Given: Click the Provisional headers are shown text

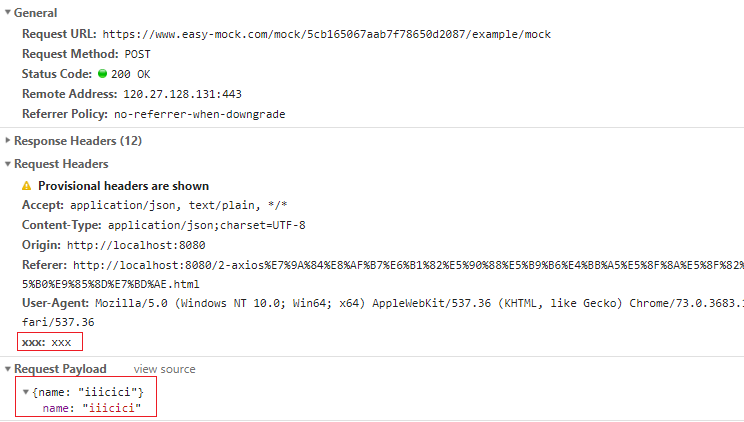Looking at the screenshot, I should tap(123, 186).
